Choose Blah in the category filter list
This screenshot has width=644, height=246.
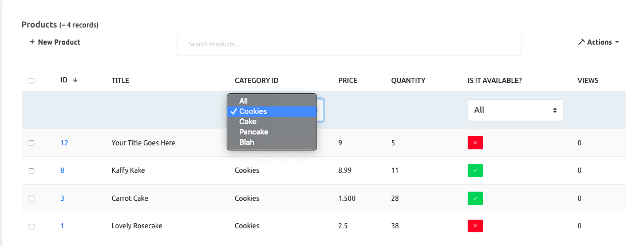click(x=247, y=142)
